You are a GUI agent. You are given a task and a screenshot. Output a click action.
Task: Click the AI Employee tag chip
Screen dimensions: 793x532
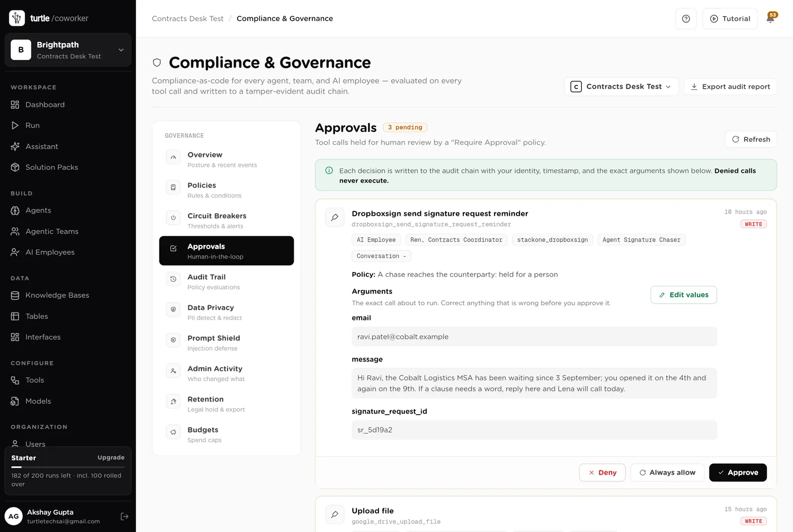point(376,240)
